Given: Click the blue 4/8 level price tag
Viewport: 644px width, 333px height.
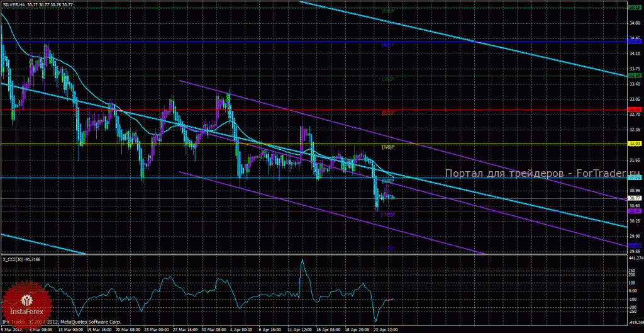Looking at the screenshot, I should pyautogui.click(x=635, y=42).
